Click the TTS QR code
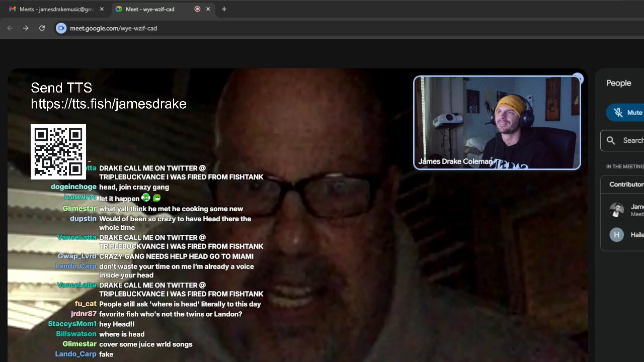This screenshot has height=362, width=644. pos(58,152)
